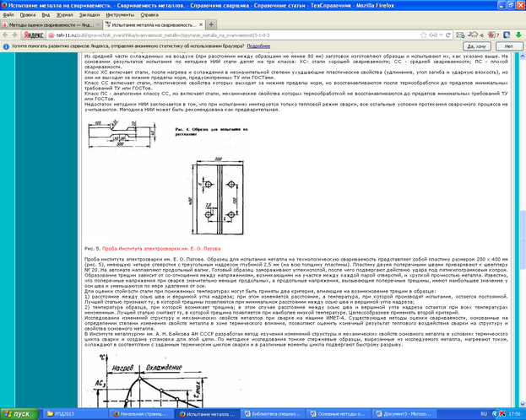Click the browser forward arrow
The width and height of the screenshot is (526, 420).
[14, 35]
